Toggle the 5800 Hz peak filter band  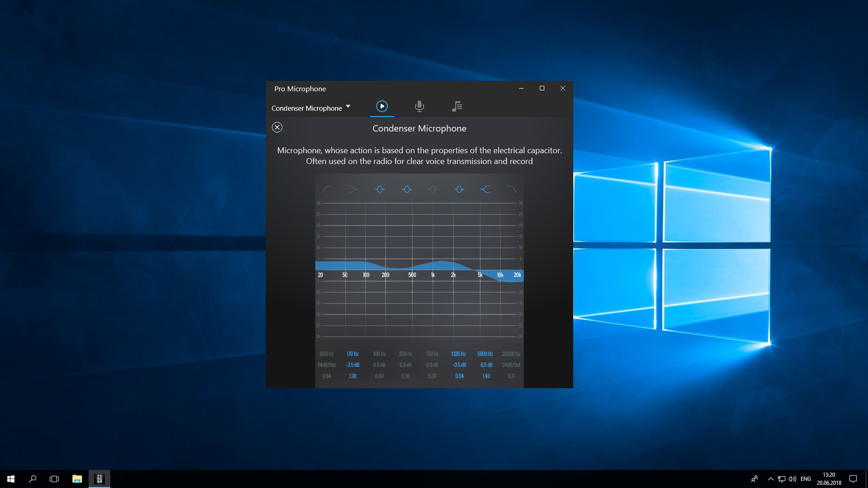point(486,190)
